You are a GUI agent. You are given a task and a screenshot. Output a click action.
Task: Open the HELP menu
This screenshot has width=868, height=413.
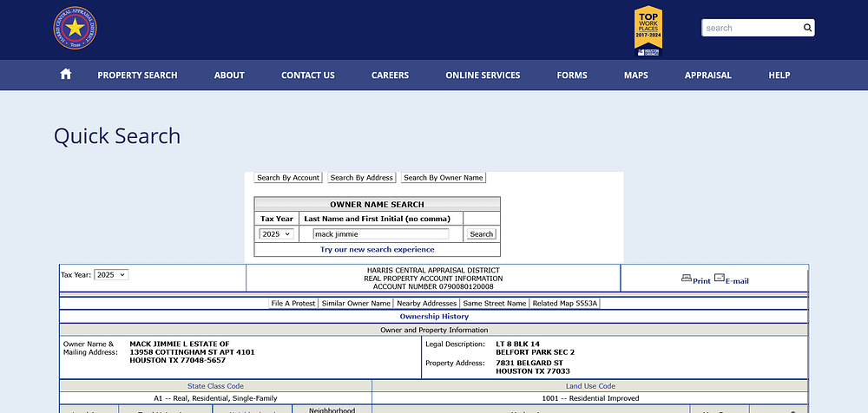point(779,75)
